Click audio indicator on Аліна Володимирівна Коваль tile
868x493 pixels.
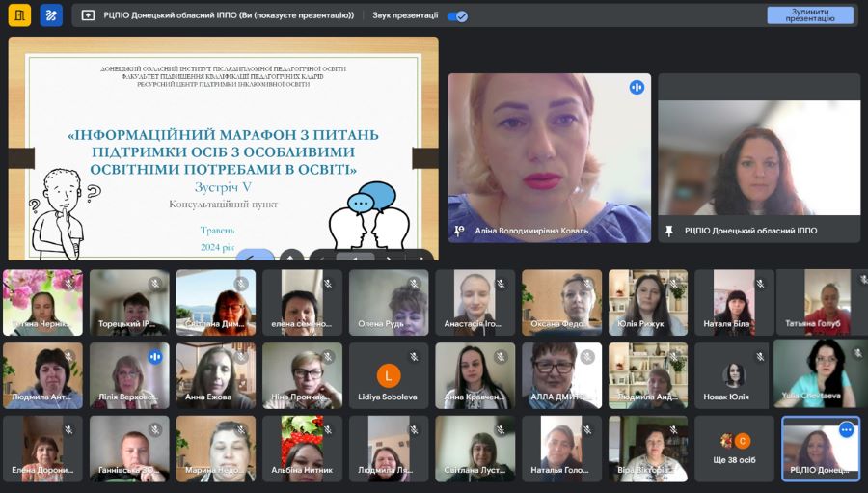point(637,87)
